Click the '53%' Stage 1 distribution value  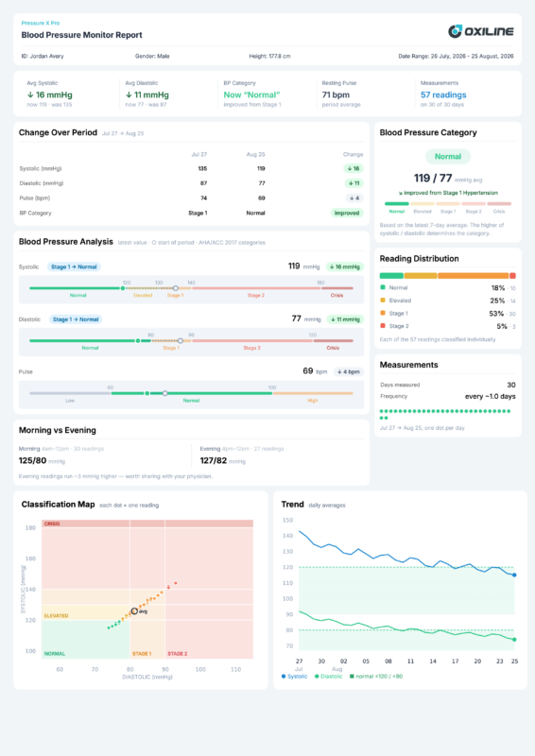498,314
